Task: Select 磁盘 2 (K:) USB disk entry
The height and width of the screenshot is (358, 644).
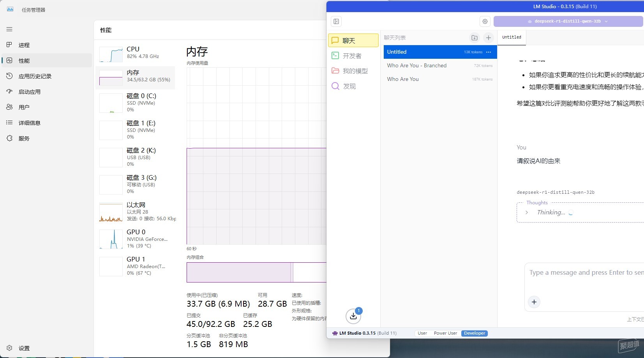Action: click(x=135, y=158)
